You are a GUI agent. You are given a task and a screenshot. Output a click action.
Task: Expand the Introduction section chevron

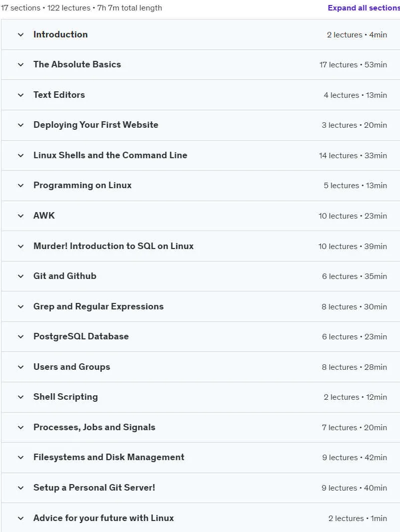pyautogui.click(x=20, y=34)
